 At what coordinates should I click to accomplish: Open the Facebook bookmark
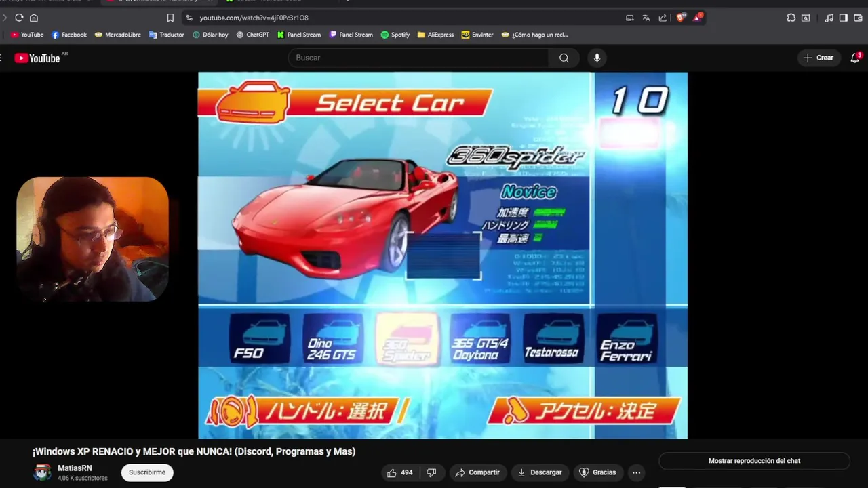tap(69, 35)
